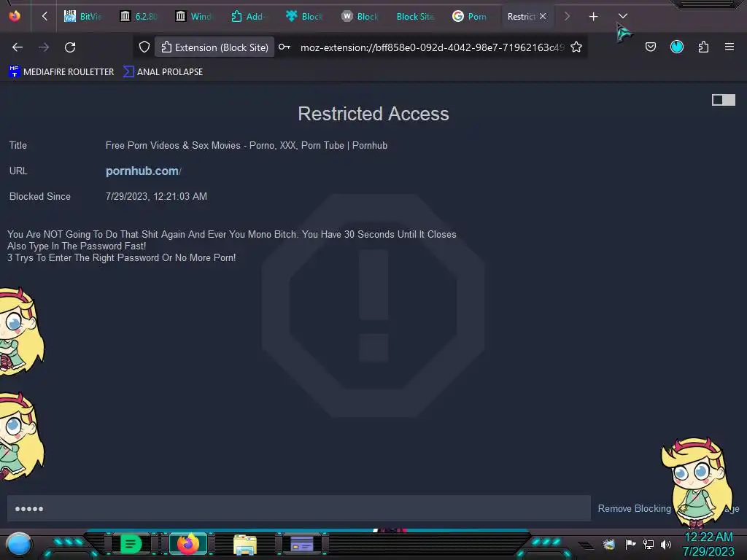This screenshot has width=747, height=560.
Task: Switch to the Block tab with blue puzzle icon
Action: click(304, 16)
